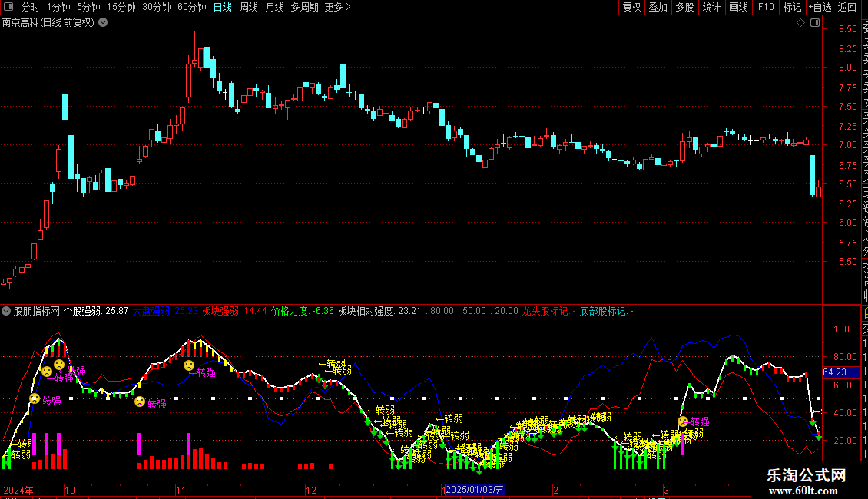Activate the 画线 drawing tools
The width and height of the screenshot is (868, 499).
coord(738,7)
